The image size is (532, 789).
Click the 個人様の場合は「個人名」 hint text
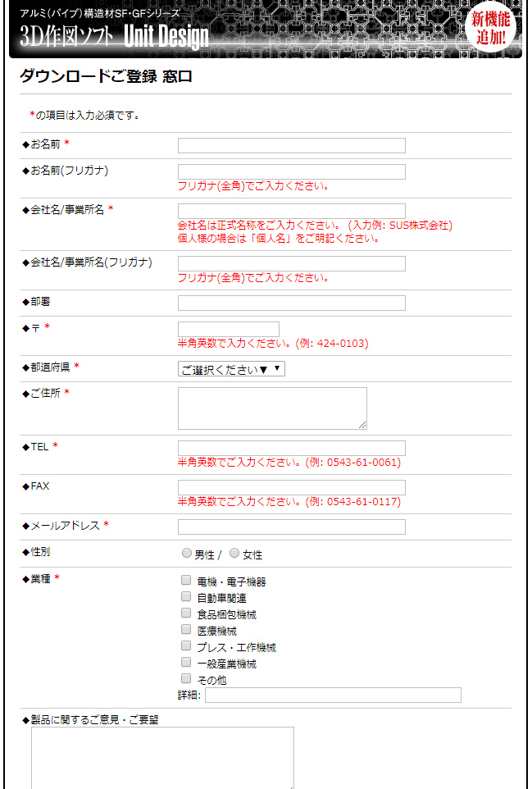point(279,238)
